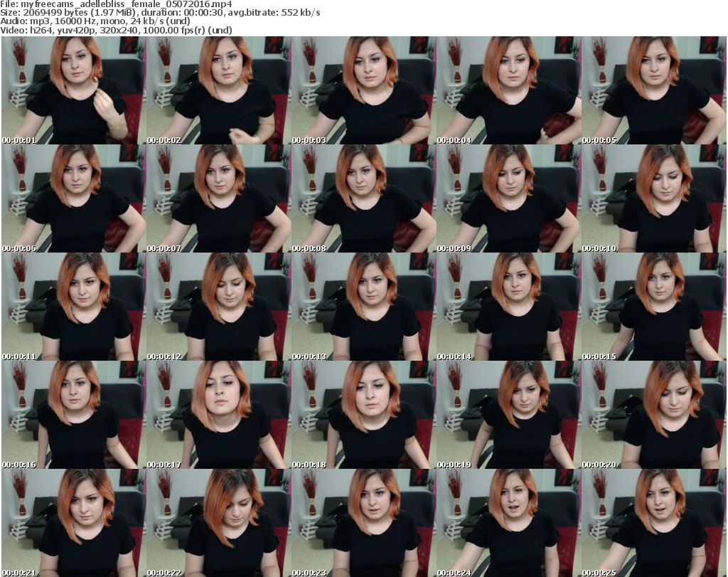Open the frame stamped 00:00:10

(x=653, y=198)
